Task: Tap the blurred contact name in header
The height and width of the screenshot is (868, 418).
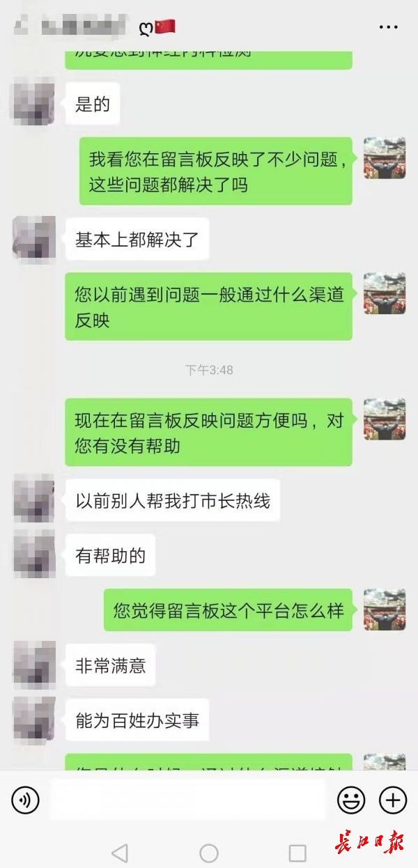Action: click(x=82, y=27)
